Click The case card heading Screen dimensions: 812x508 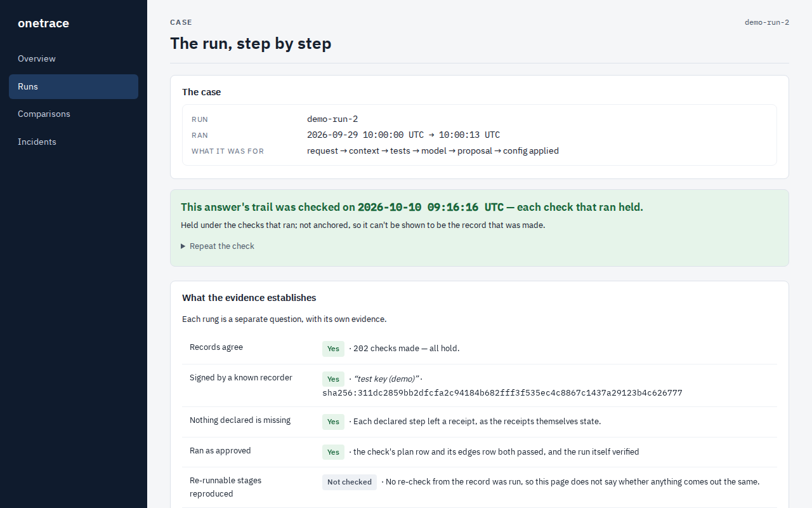point(202,92)
